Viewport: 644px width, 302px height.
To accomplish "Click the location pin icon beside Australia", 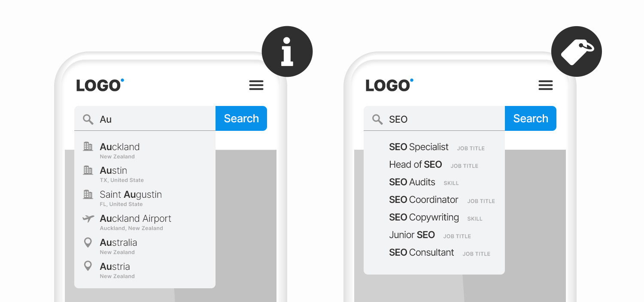I will point(88,242).
